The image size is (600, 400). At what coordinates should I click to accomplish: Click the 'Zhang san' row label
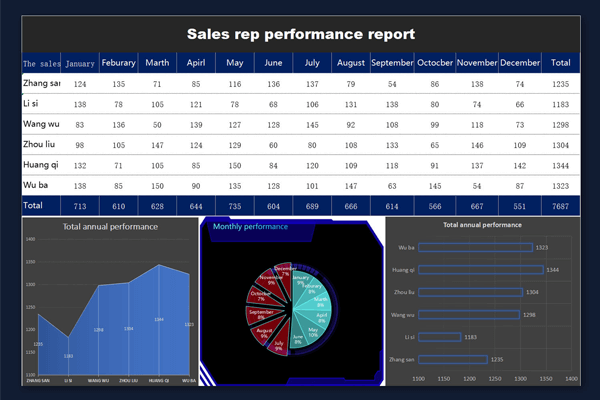click(42, 84)
